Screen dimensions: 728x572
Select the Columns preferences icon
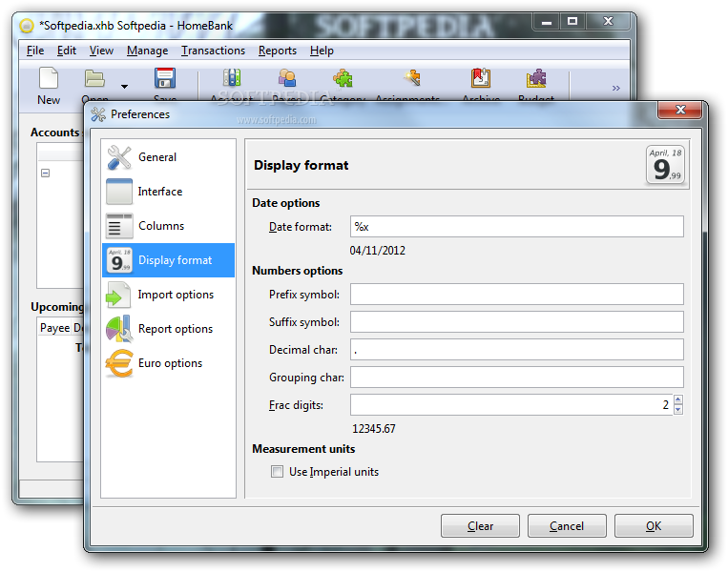pos(119,226)
